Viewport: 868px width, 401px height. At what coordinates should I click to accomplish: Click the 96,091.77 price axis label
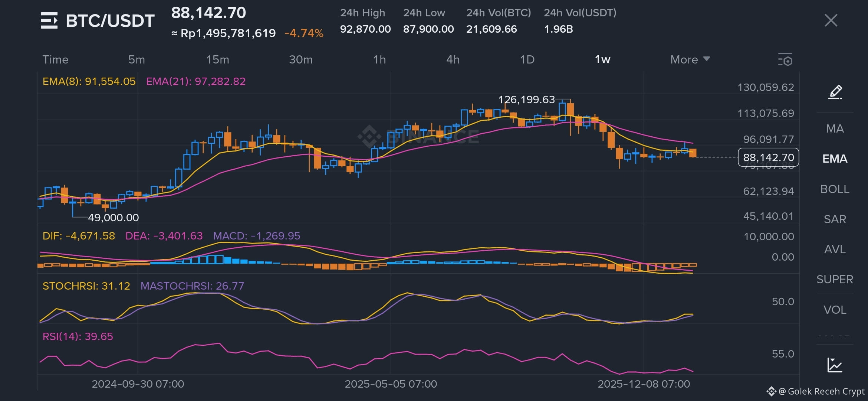[769, 139]
